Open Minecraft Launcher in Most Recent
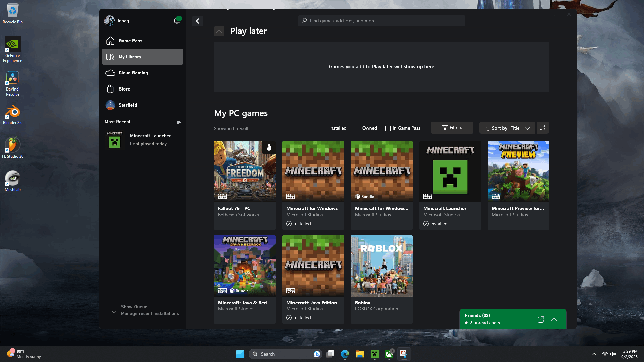Image resolution: width=644 pixels, height=362 pixels. (143, 140)
